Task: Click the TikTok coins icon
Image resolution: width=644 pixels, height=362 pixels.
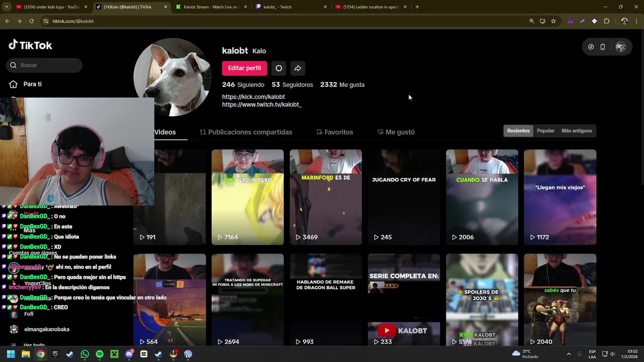Action: pyautogui.click(x=591, y=47)
